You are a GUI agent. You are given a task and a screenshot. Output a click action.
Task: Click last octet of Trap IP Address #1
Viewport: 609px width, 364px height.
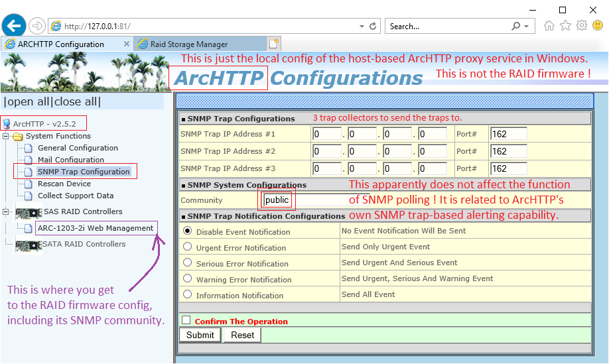[x=433, y=134]
